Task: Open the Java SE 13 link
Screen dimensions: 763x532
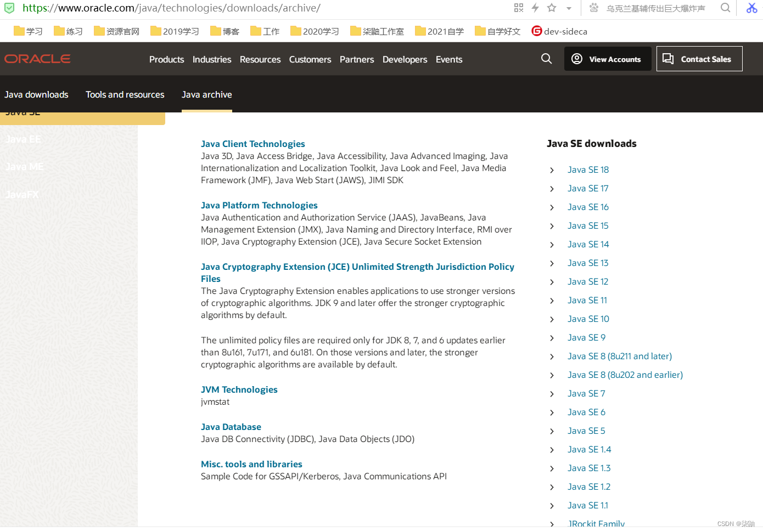Action: [588, 263]
